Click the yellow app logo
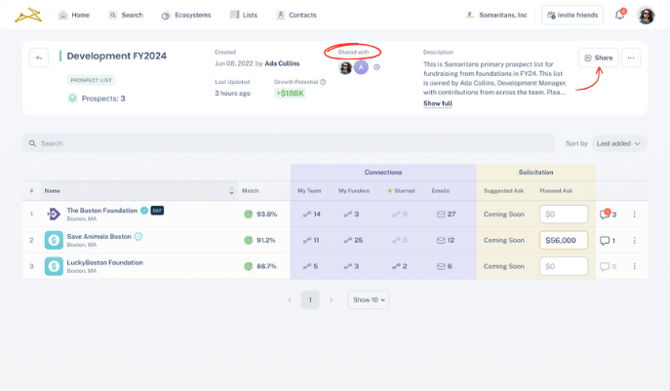The image size is (670, 391). [28, 15]
